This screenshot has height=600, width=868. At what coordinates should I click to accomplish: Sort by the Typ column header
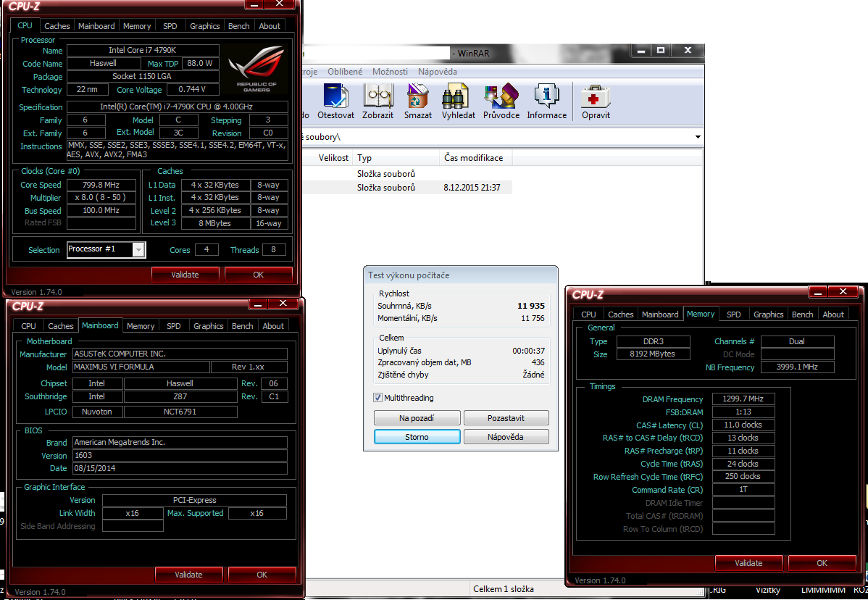click(396, 158)
